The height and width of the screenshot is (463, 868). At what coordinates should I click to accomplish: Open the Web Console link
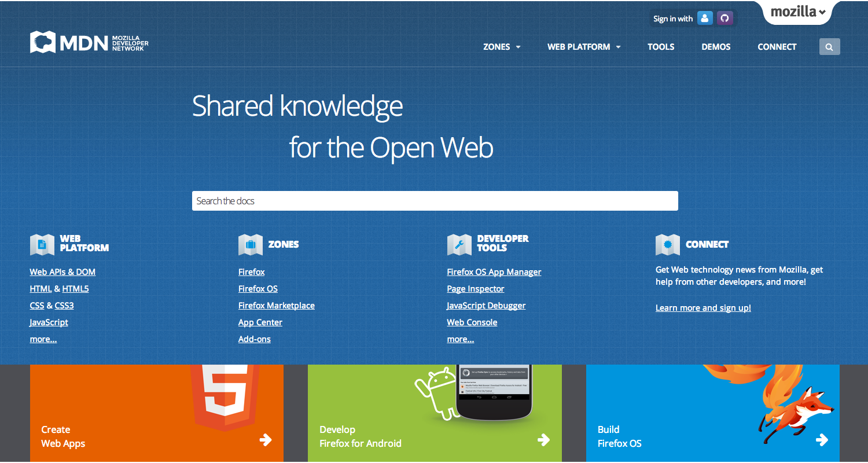point(472,322)
